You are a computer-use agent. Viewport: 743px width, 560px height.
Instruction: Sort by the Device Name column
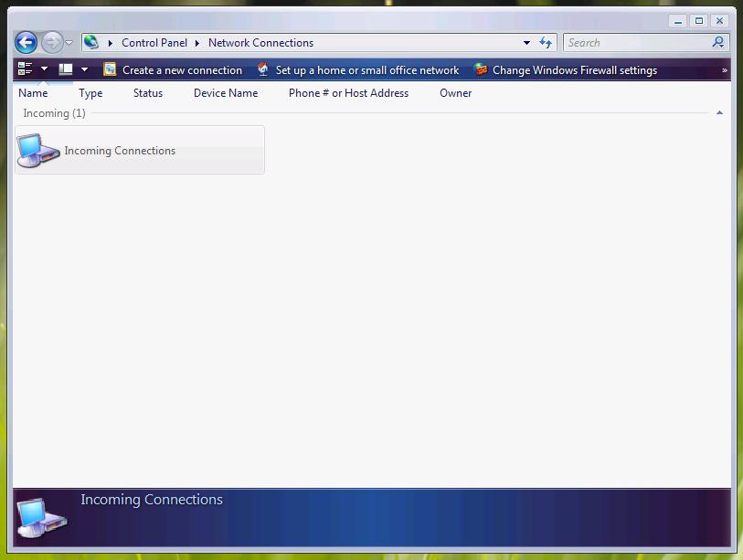tap(226, 93)
